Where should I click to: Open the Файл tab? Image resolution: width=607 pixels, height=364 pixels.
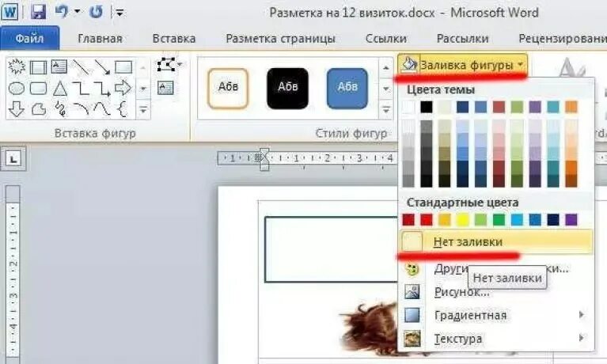pyautogui.click(x=30, y=38)
